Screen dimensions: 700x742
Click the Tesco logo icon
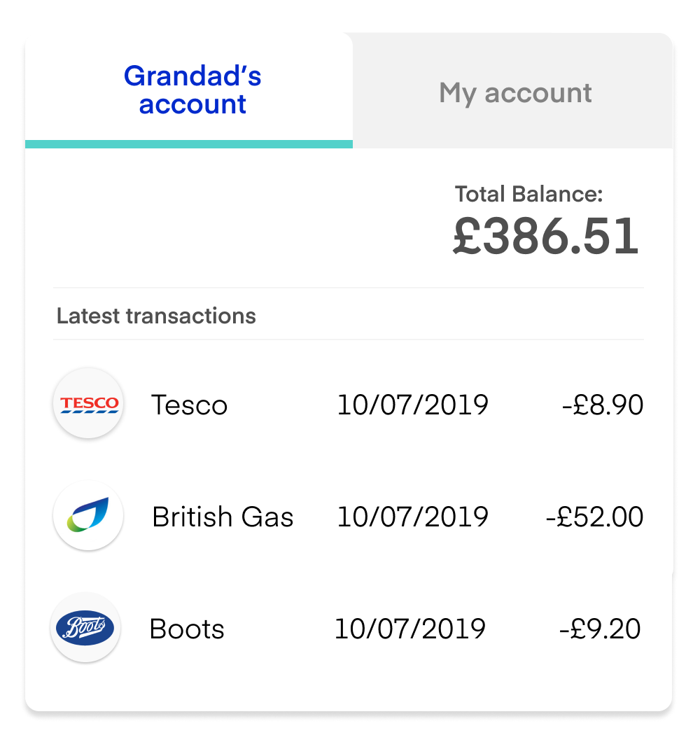(88, 404)
